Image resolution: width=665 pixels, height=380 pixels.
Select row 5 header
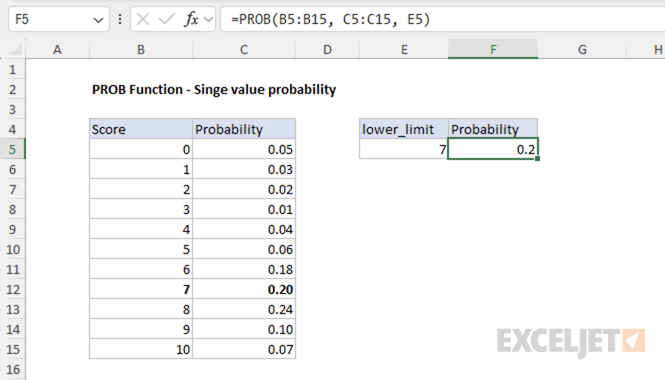tap(13, 149)
